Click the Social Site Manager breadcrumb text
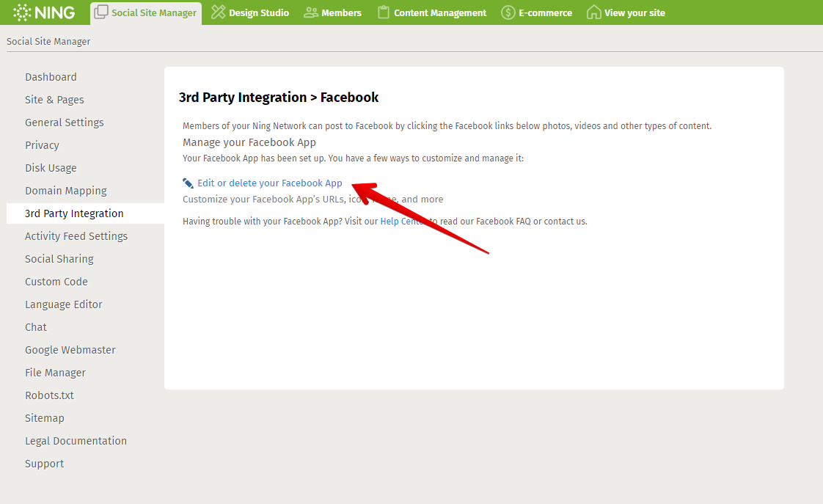 click(x=48, y=42)
